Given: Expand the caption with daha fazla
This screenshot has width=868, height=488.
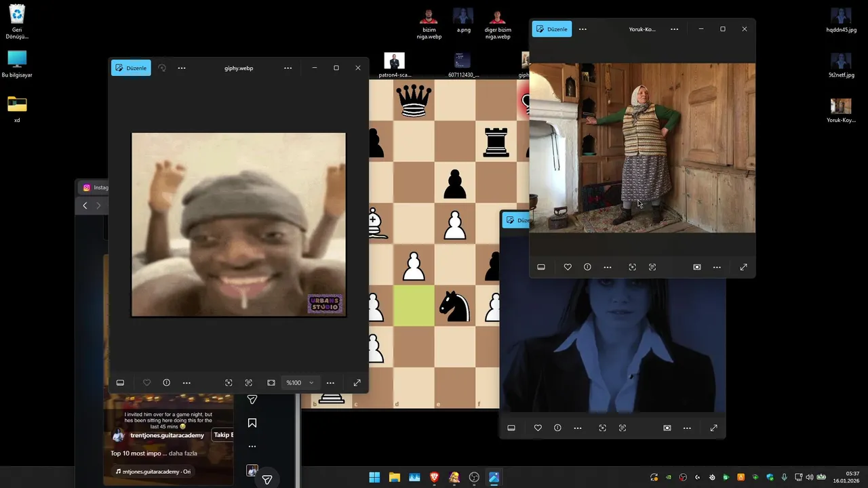Looking at the screenshot, I should point(182,453).
